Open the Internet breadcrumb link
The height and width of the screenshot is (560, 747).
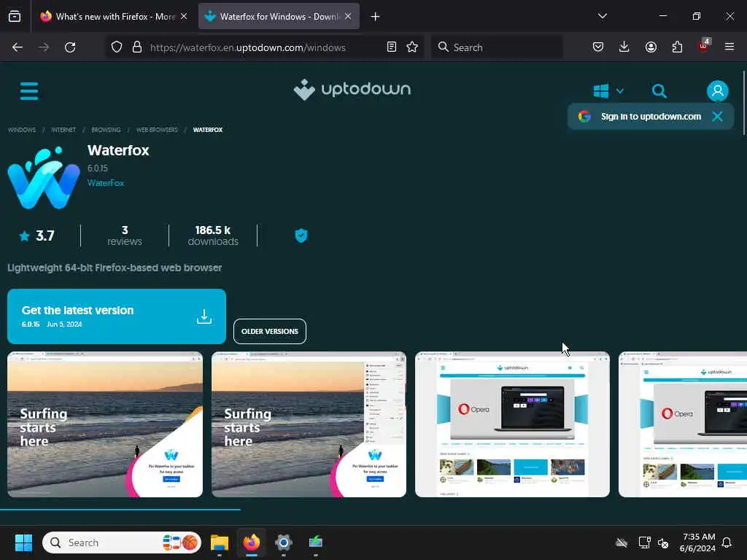63,130
